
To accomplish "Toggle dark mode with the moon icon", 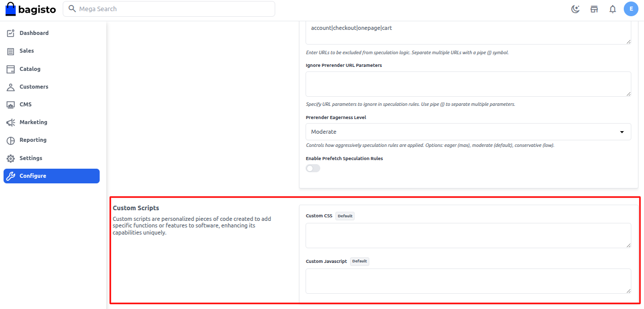I will tap(575, 9).
